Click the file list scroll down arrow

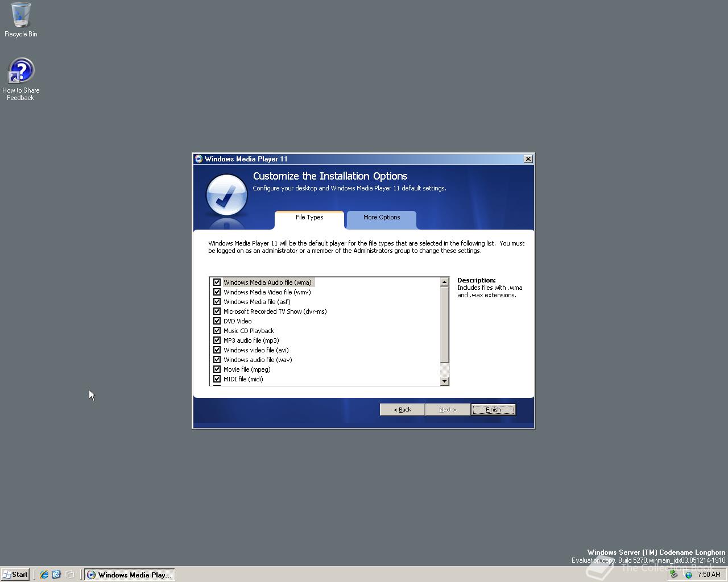(x=445, y=381)
